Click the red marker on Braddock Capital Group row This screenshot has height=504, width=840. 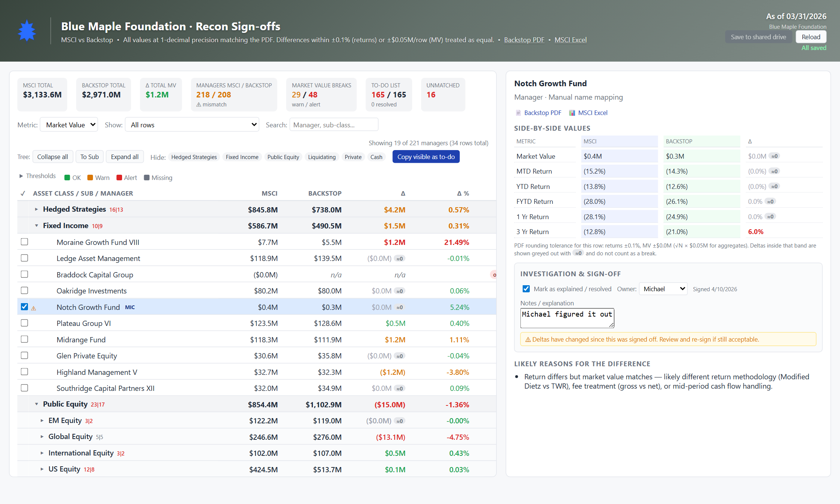(494, 275)
